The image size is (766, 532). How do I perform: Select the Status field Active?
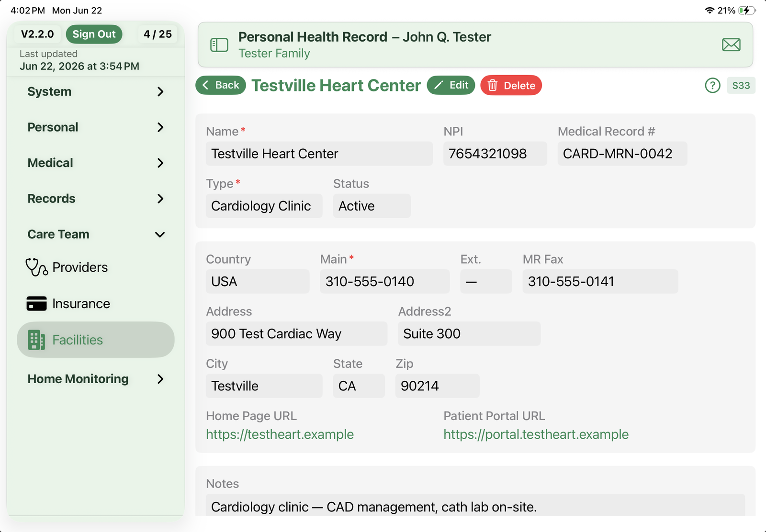(372, 206)
